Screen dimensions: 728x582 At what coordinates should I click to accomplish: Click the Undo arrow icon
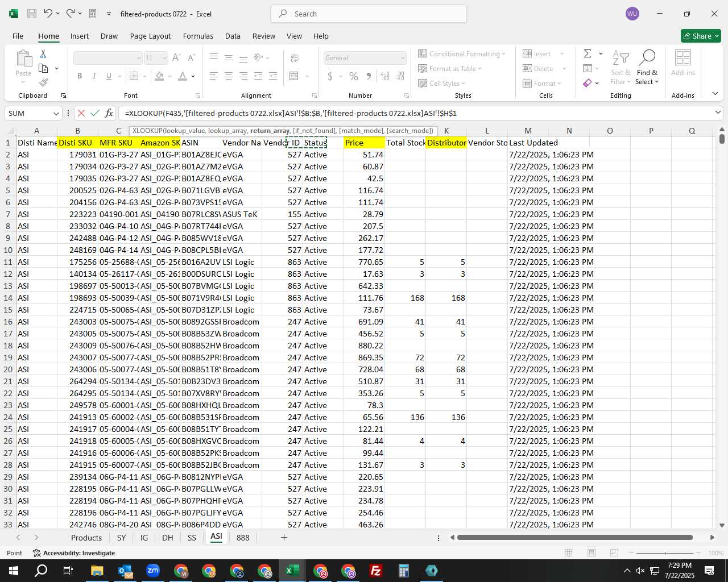click(x=48, y=14)
